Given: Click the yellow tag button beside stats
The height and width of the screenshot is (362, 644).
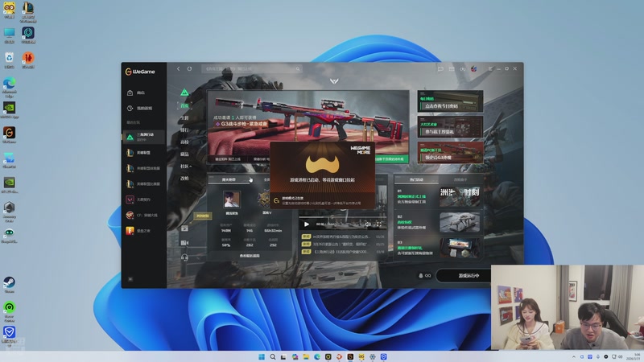Looking at the screenshot, I should click(203, 216).
